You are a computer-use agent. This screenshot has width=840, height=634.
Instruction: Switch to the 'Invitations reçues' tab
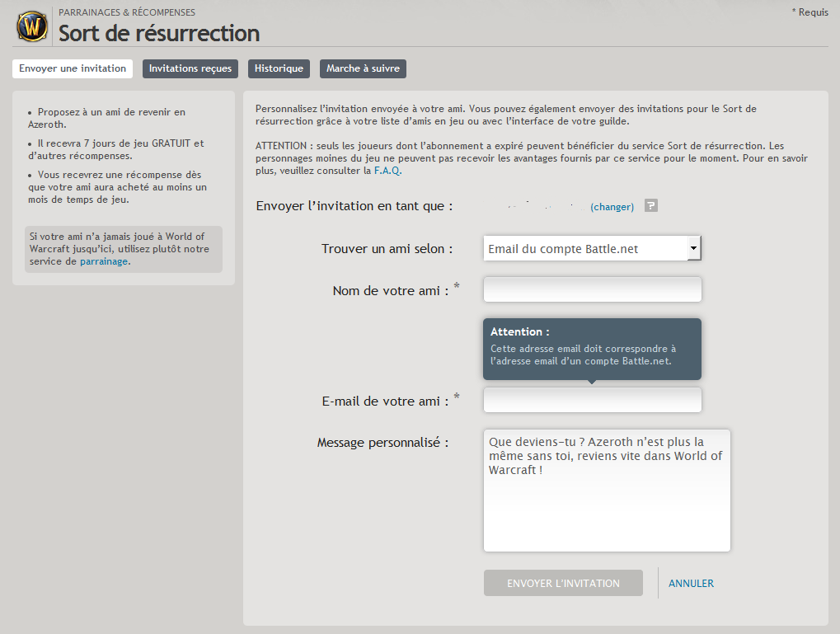coord(190,68)
